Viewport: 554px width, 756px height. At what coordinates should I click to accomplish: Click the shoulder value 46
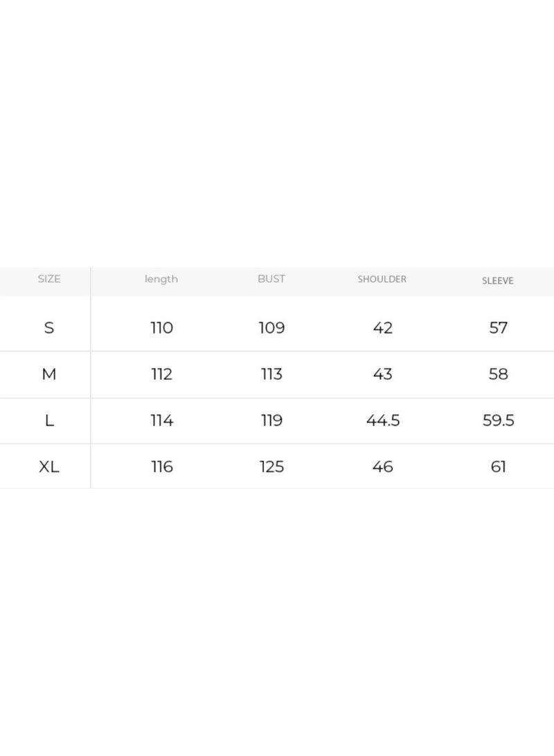point(382,467)
